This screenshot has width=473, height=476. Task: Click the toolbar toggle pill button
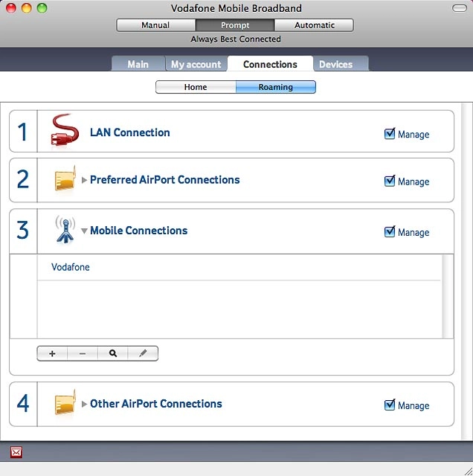coord(460,8)
